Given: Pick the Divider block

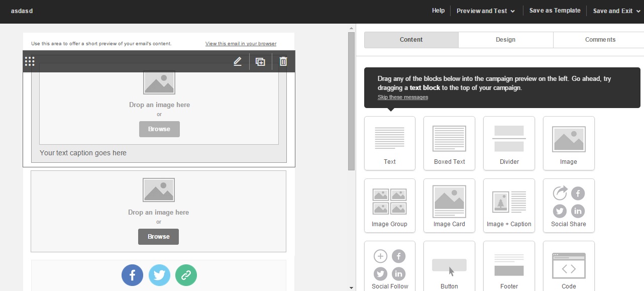Looking at the screenshot, I should [509, 143].
